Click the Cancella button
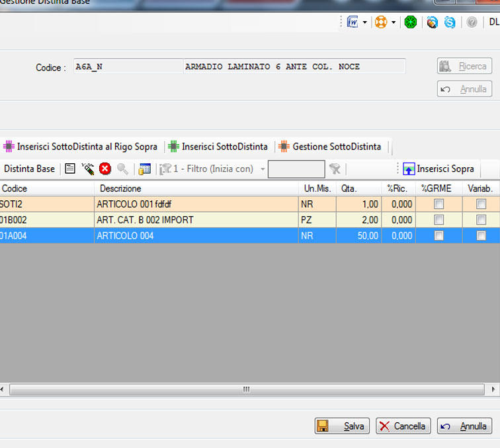 pyautogui.click(x=403, y=426)
